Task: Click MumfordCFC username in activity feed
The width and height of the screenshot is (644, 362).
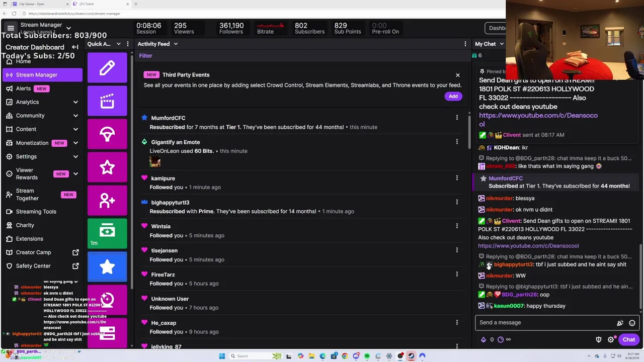Action: (x=168, y=118)
